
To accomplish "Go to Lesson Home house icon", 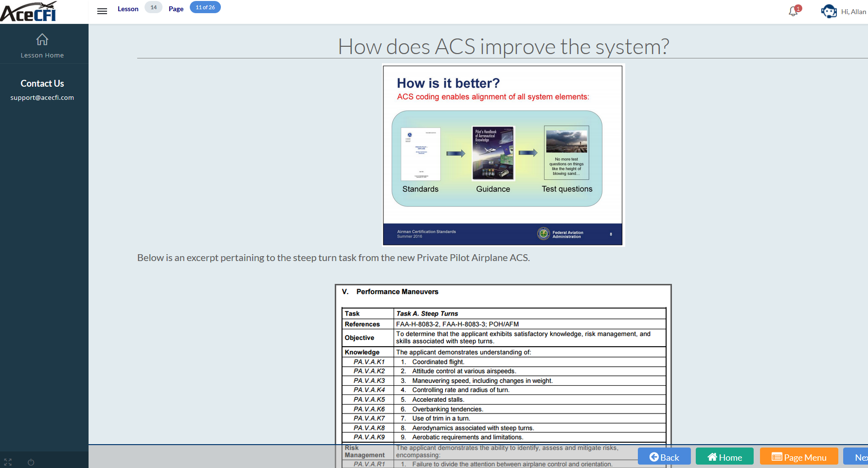I will pos(42,39).
